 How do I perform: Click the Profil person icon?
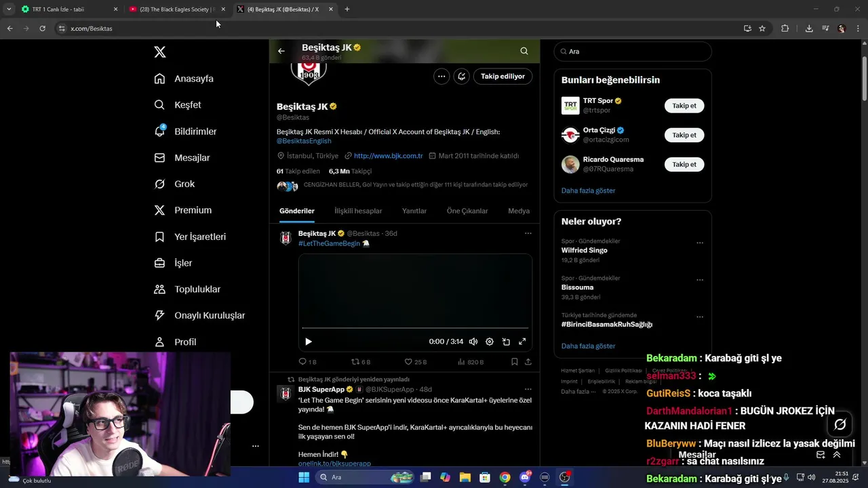[x=159, y=342]
